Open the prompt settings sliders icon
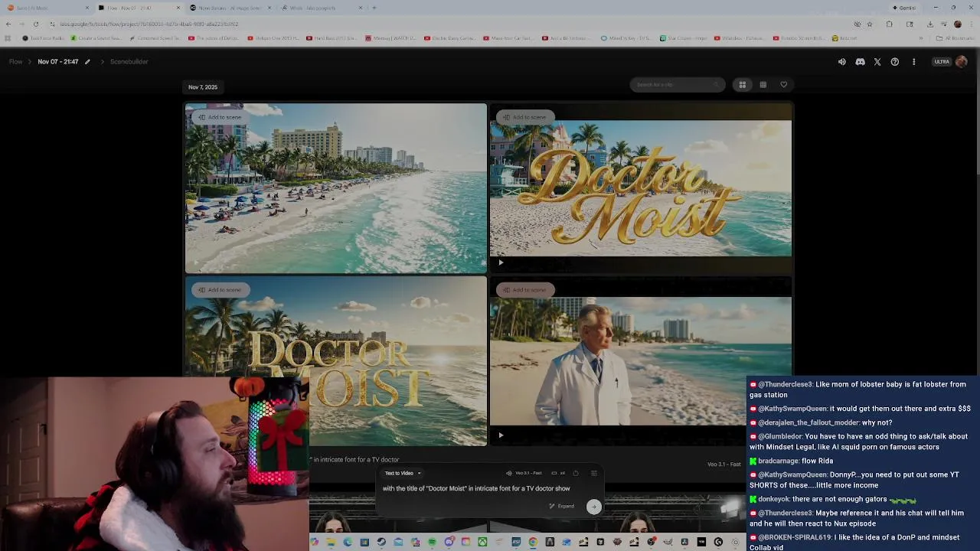The width and height of the screenshot is (980, 551). tap(593, 473)
